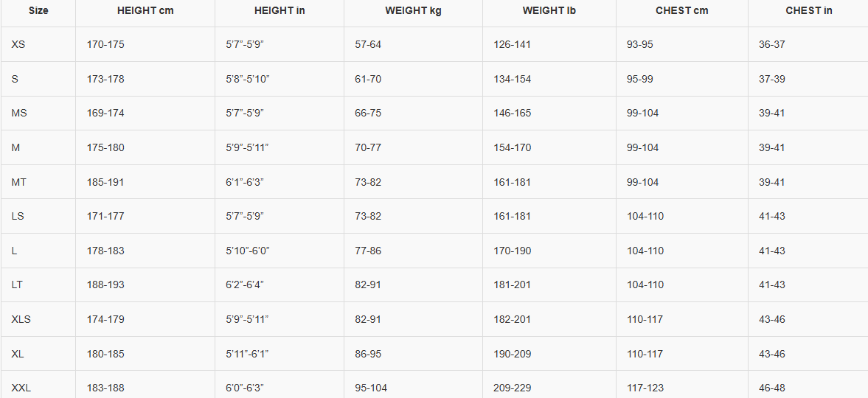Image resolution: width=868 pixels, height=398 pixels.
Task: Select the HEIGHT in column header
Action: coord(279,11)
